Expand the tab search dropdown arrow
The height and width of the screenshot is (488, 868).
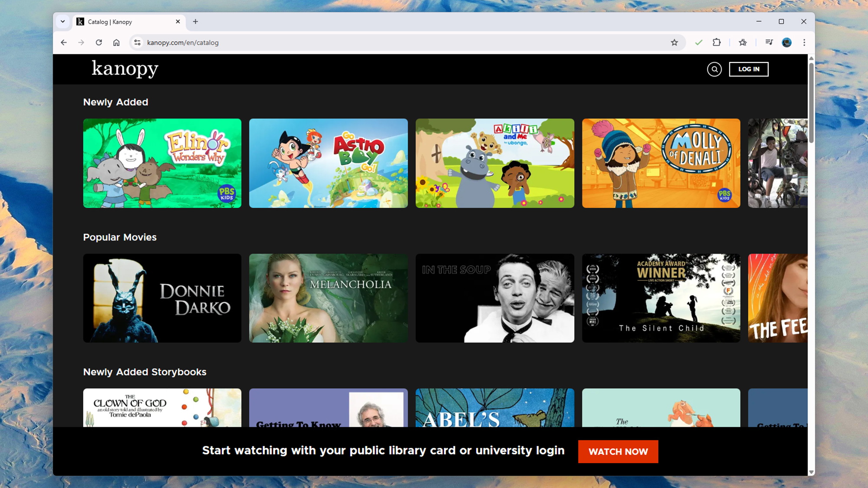tap(63, 22)
